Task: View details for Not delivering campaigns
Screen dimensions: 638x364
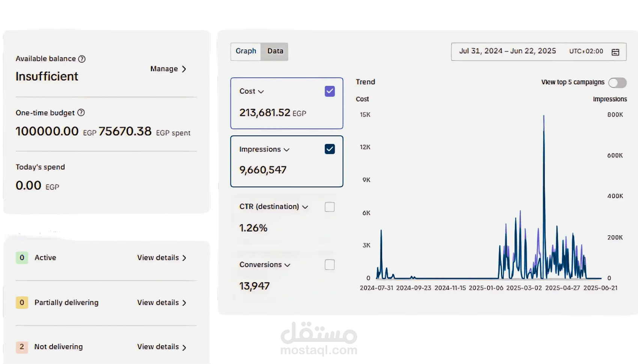Action: point(162,347)
